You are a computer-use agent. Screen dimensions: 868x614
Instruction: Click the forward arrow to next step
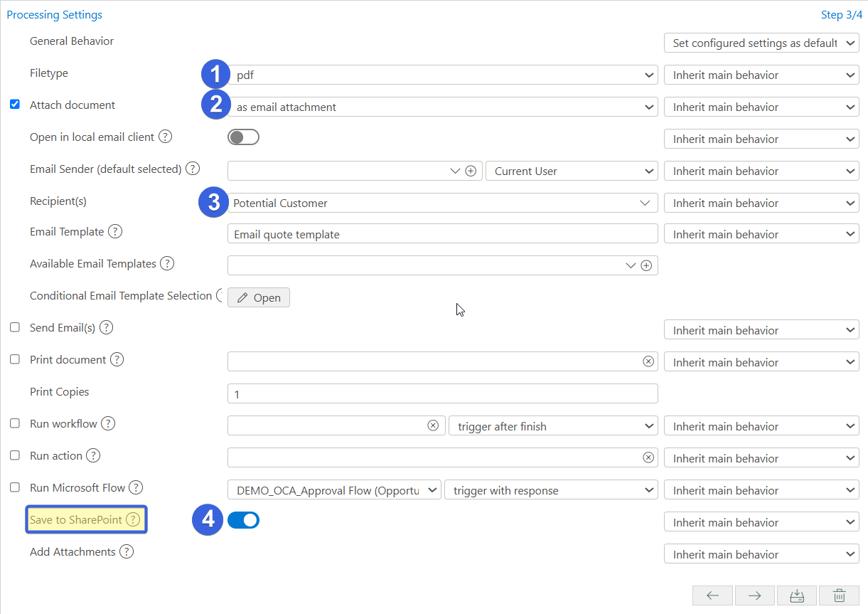point(755,596)
